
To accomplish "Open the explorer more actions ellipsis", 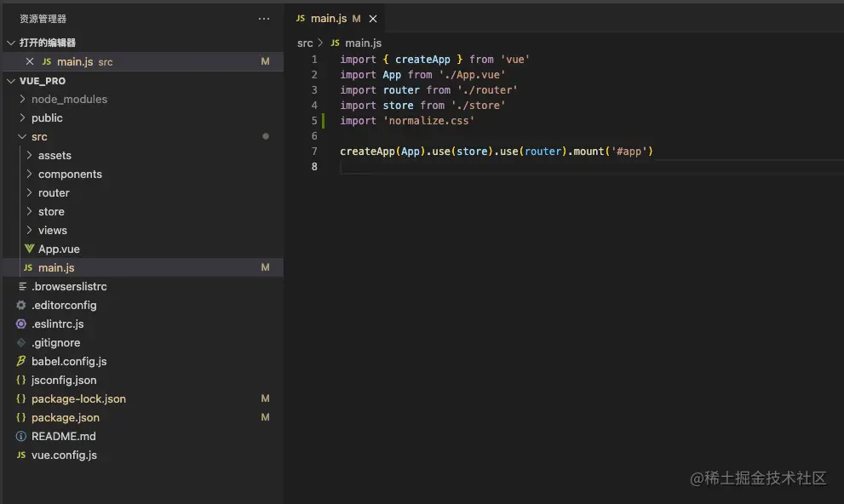I will 264,19.
